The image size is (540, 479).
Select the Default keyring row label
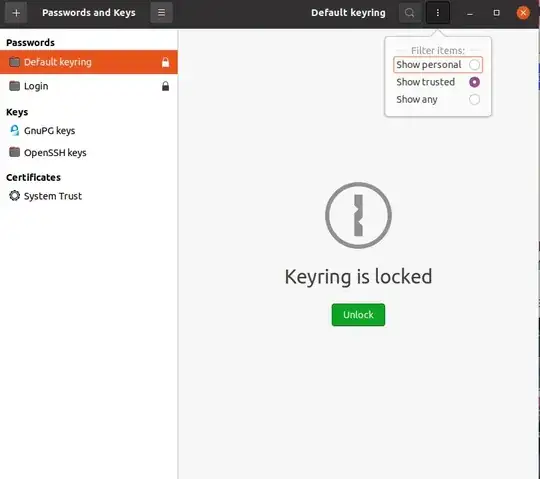[58, 62]
